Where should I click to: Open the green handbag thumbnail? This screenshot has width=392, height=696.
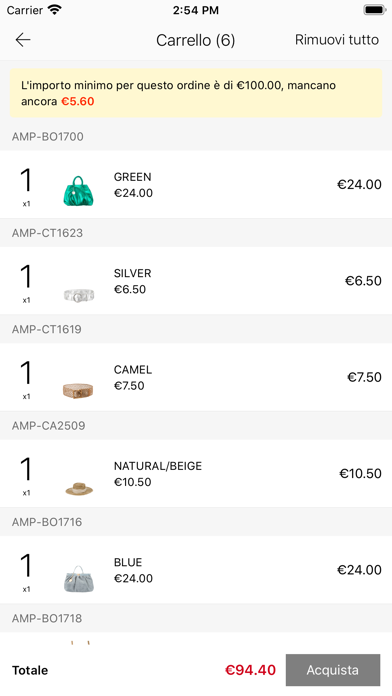(x=79, y=191)
